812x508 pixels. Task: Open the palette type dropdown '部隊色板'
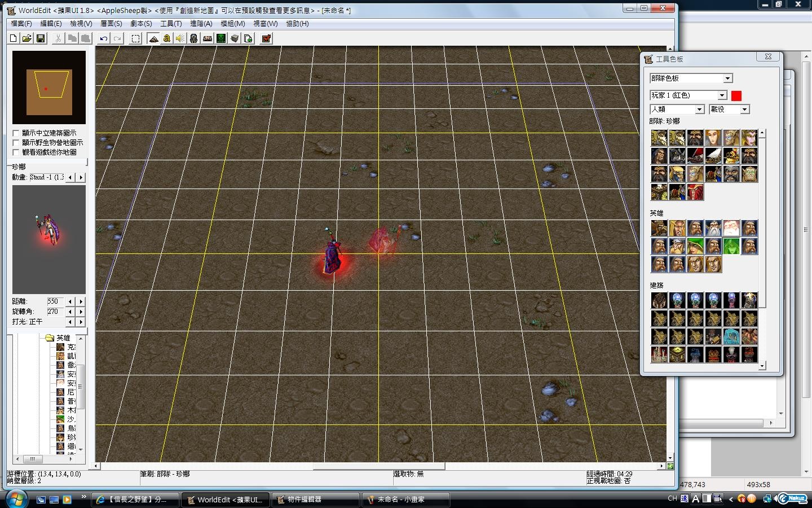pyautogui.click(x=691, y=78)
